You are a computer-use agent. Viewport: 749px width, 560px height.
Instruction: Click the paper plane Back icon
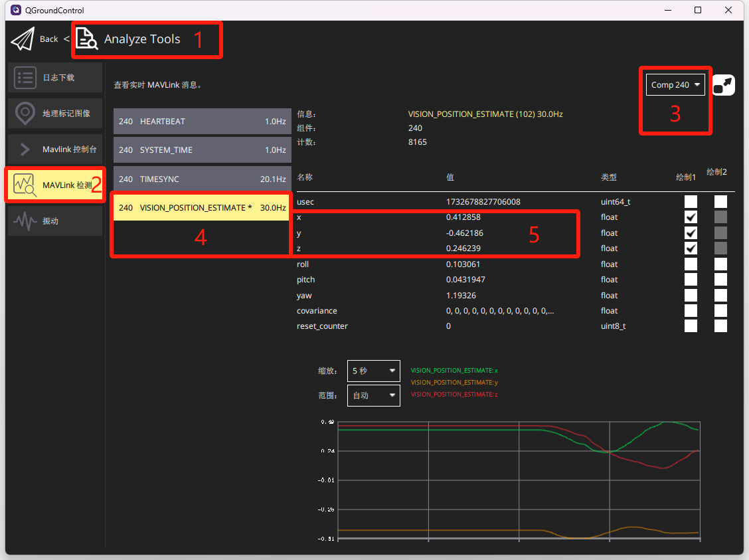click(x=23, y=39)
